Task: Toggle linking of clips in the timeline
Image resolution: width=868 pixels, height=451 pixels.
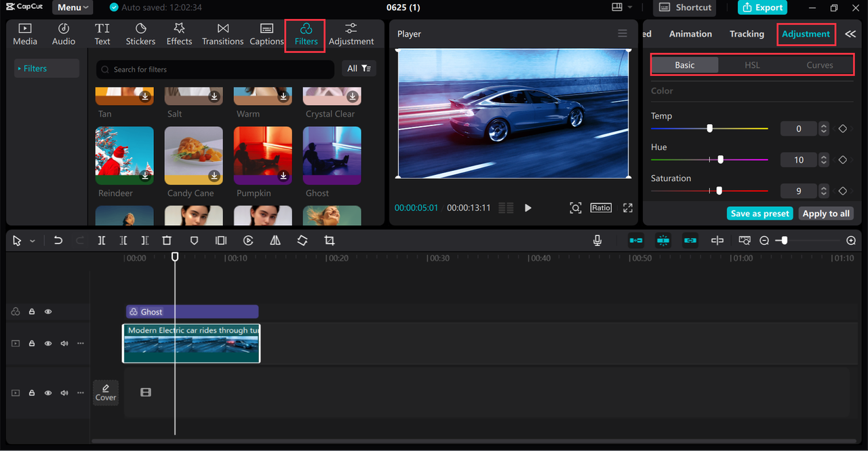Action: click(x=690, y=240)
